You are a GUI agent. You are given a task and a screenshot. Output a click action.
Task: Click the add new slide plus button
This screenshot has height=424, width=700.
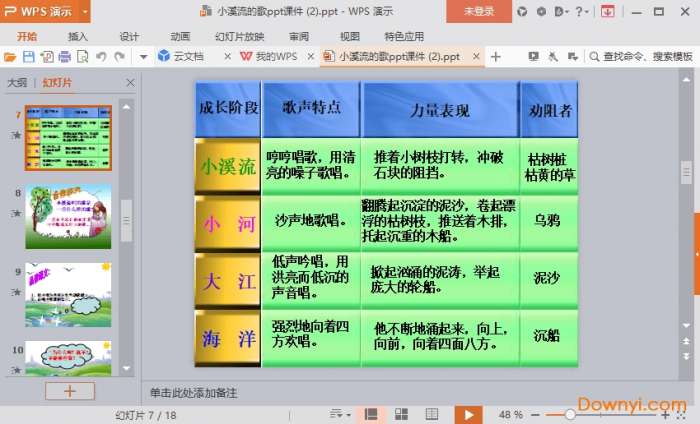pyautogui.click(x=69, y=391)
